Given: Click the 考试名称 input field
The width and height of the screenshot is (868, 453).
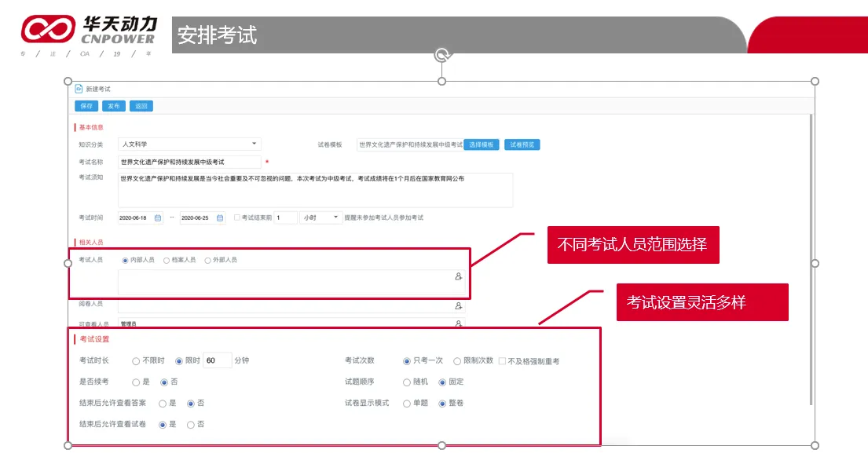Looking at the screenshot, I should pyautogui.click(x=189, y=162).
